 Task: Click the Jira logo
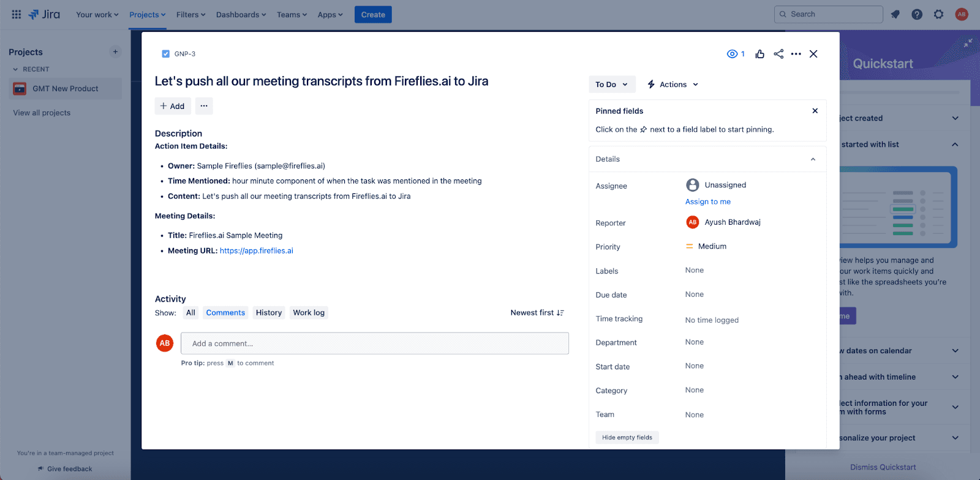coord(44,14)
